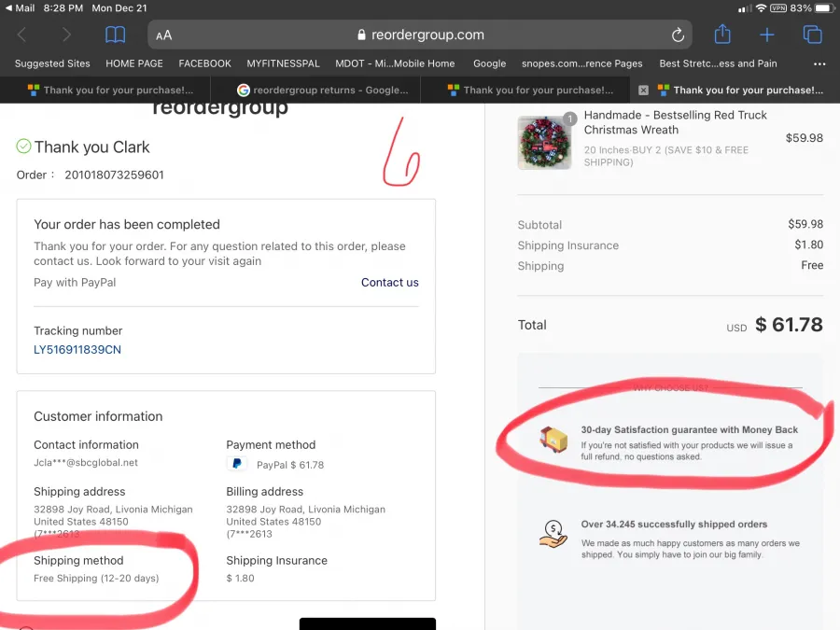The image size is (840, 630).
Task: Open MDOT Mobile Home bookmark
Action: [395, 63]
